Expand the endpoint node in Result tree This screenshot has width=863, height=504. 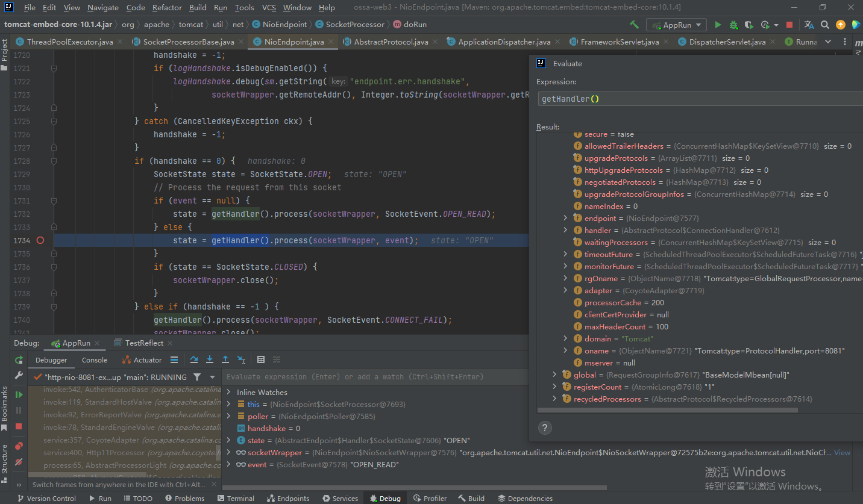tap(565, 218)
